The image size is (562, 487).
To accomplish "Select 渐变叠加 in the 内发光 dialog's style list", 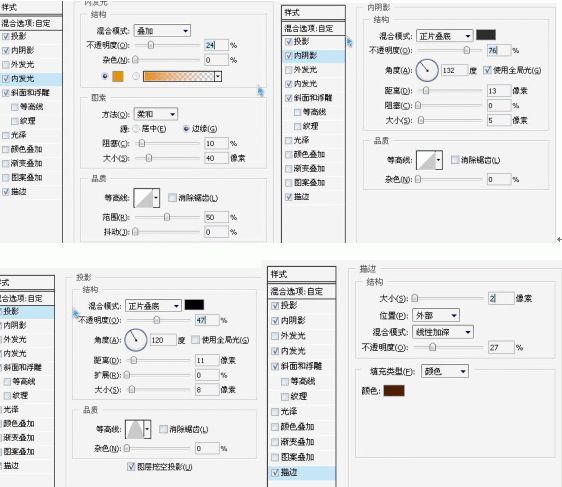I will pos(27,163).
